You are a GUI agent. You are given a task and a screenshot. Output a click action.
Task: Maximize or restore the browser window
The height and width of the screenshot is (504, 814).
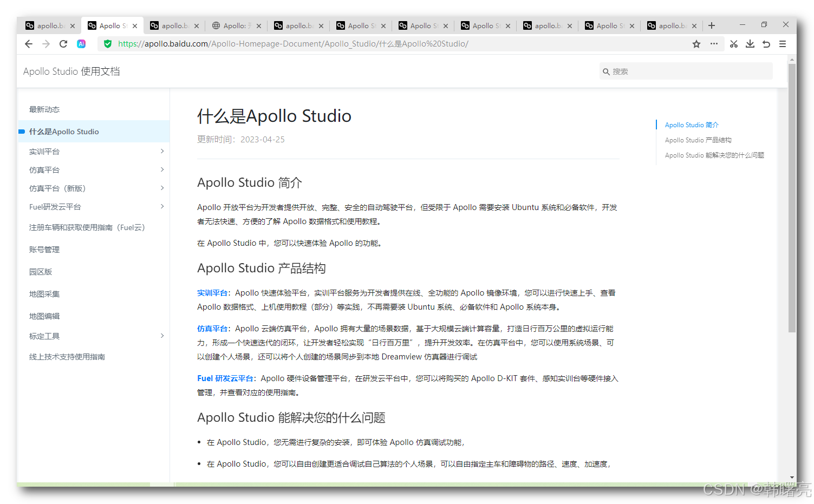click(764, 25)
